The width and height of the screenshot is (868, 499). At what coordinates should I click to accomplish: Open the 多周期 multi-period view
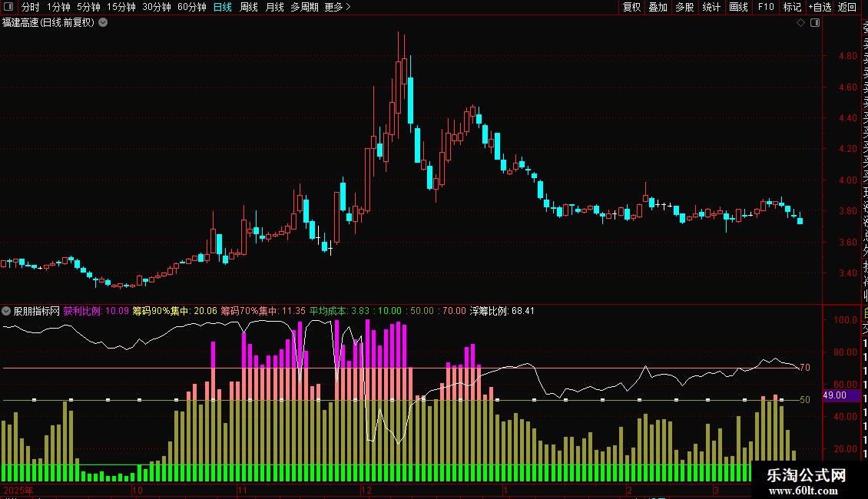click(304, 7)
